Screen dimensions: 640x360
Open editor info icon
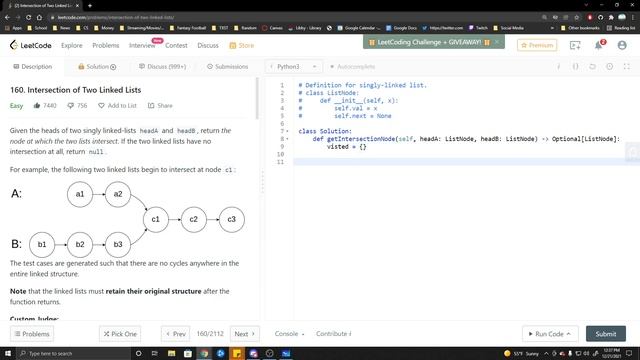tap(558, 67)
